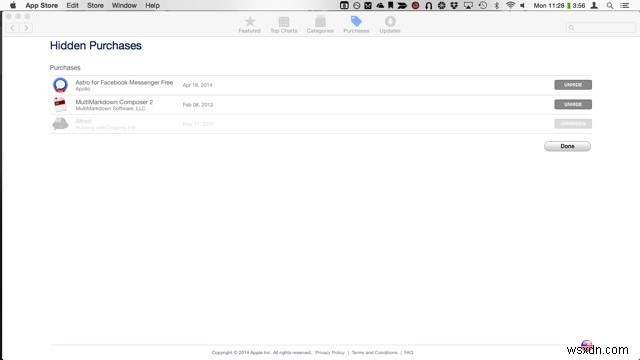
Task: Open the Terms and Conditions link
Action: click(374, 352)
